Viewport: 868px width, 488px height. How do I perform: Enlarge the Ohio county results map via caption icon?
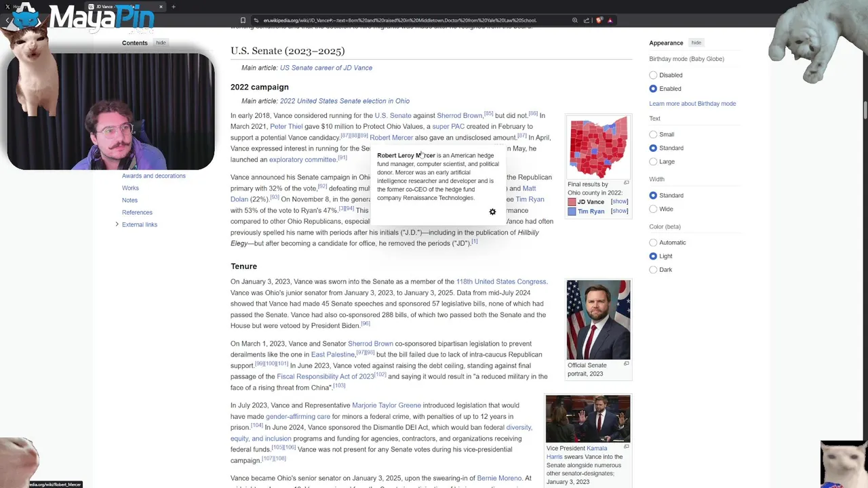626,183
